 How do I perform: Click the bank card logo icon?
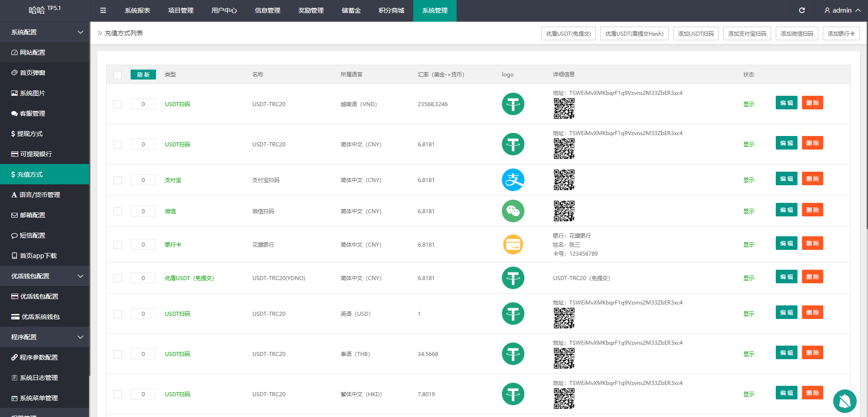[513, 244]
